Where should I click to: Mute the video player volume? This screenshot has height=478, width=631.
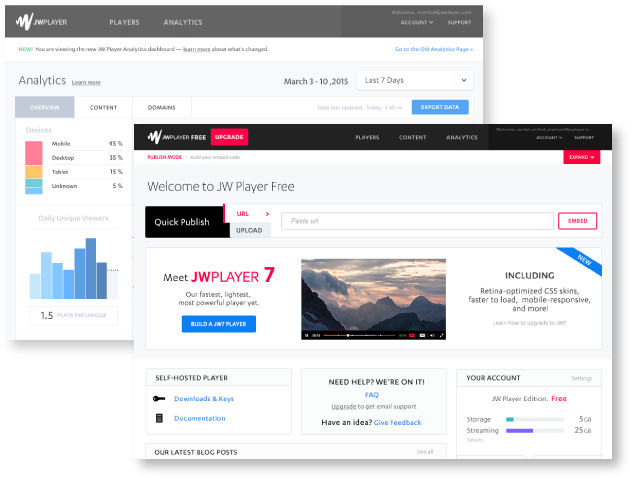432,335
